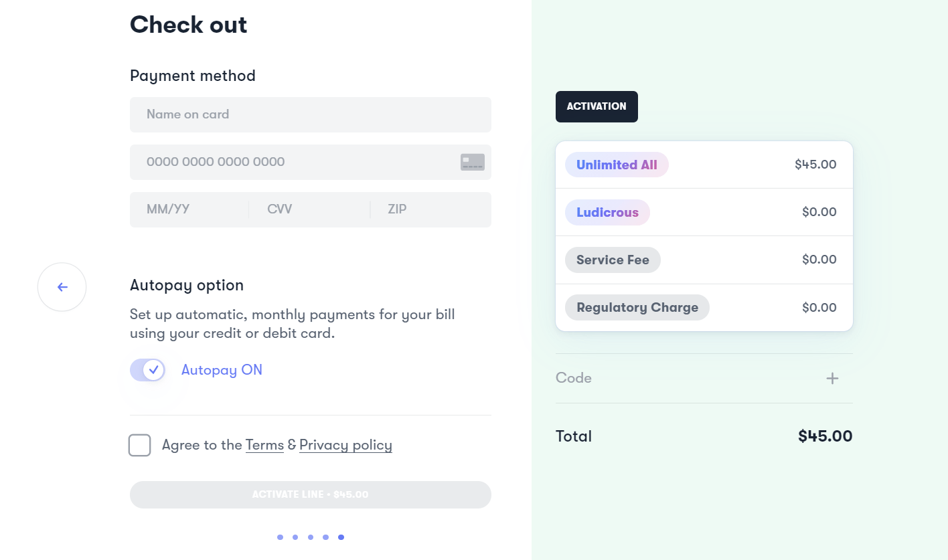The height and width of the screenshot is (560, 948).
Task: Check the Agree to Terms checkbox
Action: (140, 445)
